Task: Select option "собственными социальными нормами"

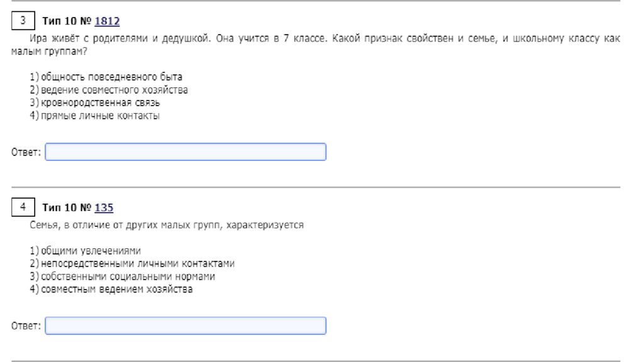Action: (123, 277)
